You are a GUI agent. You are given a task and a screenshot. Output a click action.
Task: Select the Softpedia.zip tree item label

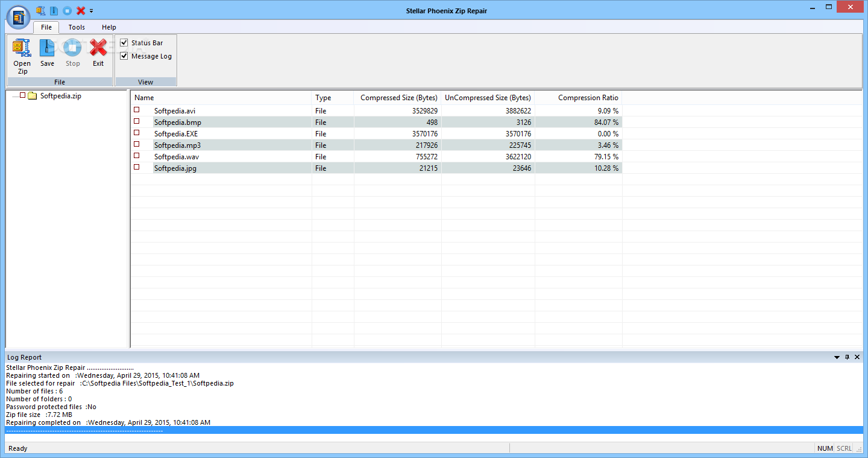tap(60, 96)
